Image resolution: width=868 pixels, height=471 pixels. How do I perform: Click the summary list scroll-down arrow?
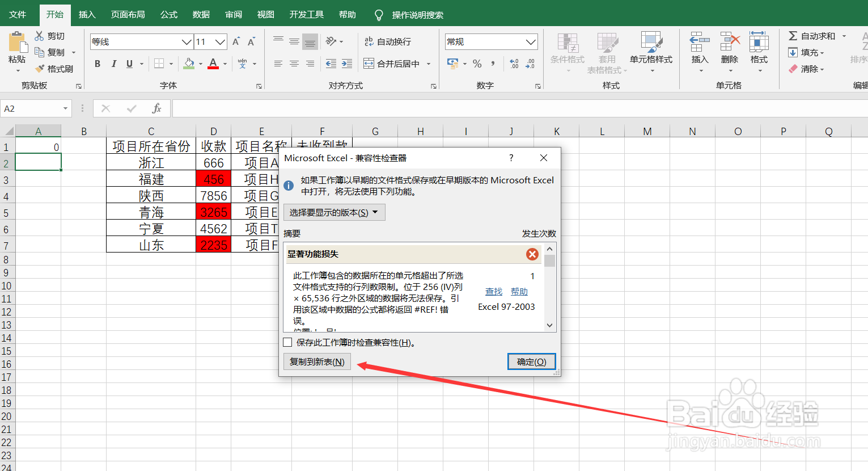[x=549, y=325]
